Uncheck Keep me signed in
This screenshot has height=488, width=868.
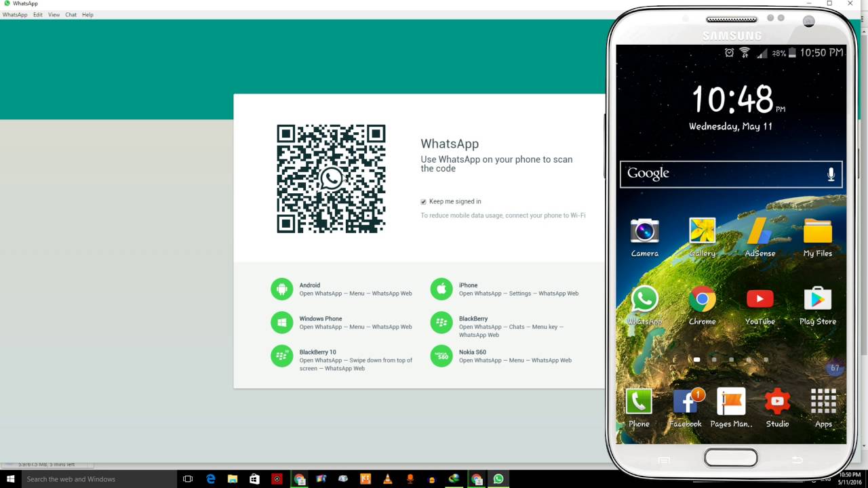tap(423, 201)
